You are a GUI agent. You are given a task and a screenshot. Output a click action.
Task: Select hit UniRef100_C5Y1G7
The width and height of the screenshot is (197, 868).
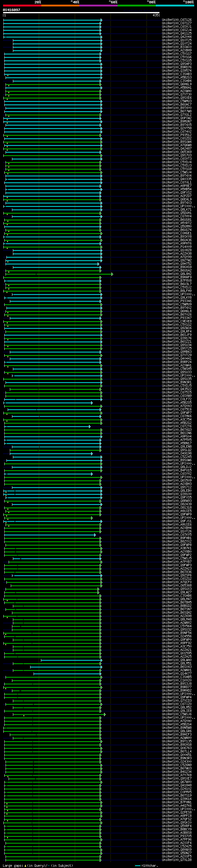177,54
